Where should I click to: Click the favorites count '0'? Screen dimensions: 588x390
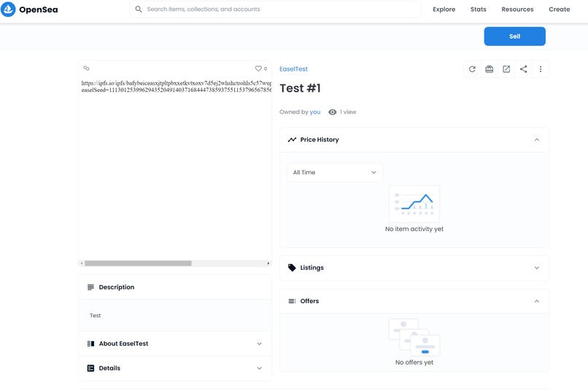coord(266,69)
